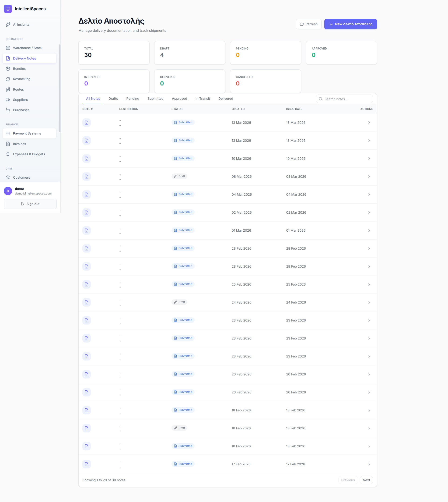
Task: Open 24 Feb 2026 draft row chevron
Action: click(369, 302)
